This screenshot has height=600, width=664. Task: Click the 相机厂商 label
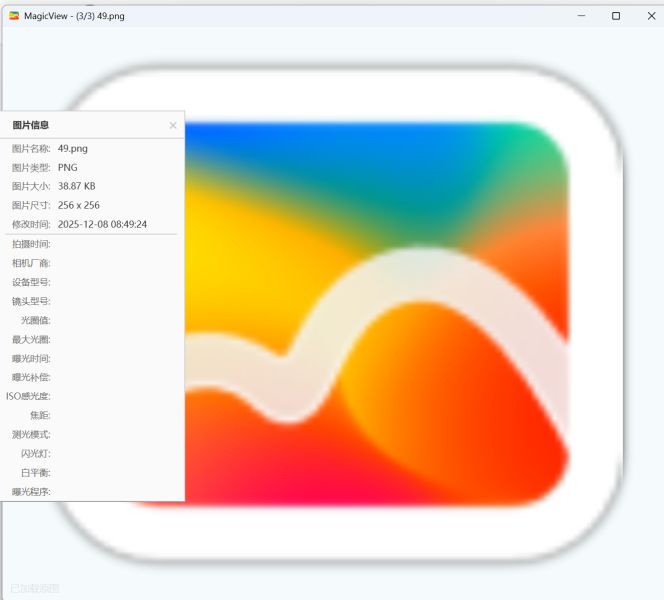click(31, 263)
